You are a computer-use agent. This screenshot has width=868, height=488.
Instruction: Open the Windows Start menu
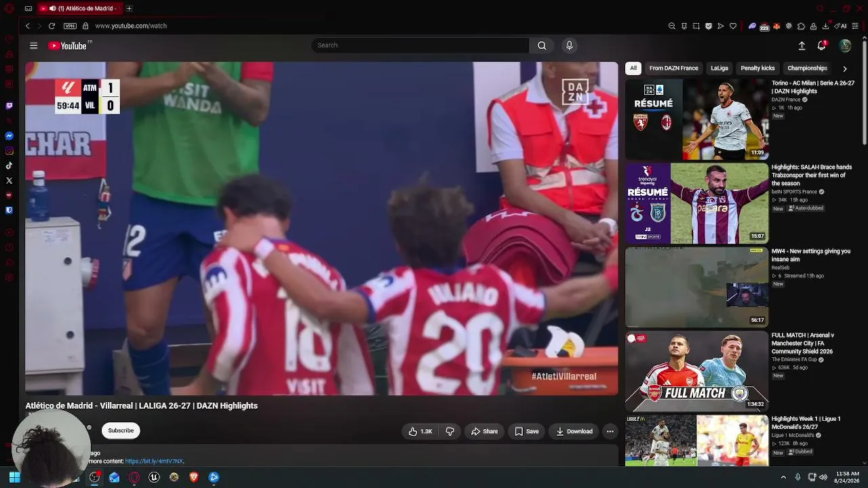(x=14, y=477)
